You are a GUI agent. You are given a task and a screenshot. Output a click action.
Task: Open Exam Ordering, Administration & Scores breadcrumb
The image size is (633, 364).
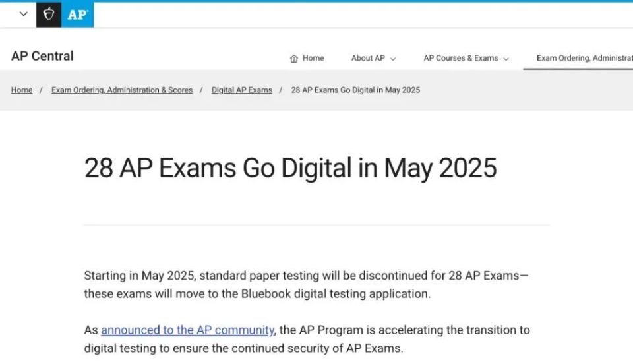[122, 90]
